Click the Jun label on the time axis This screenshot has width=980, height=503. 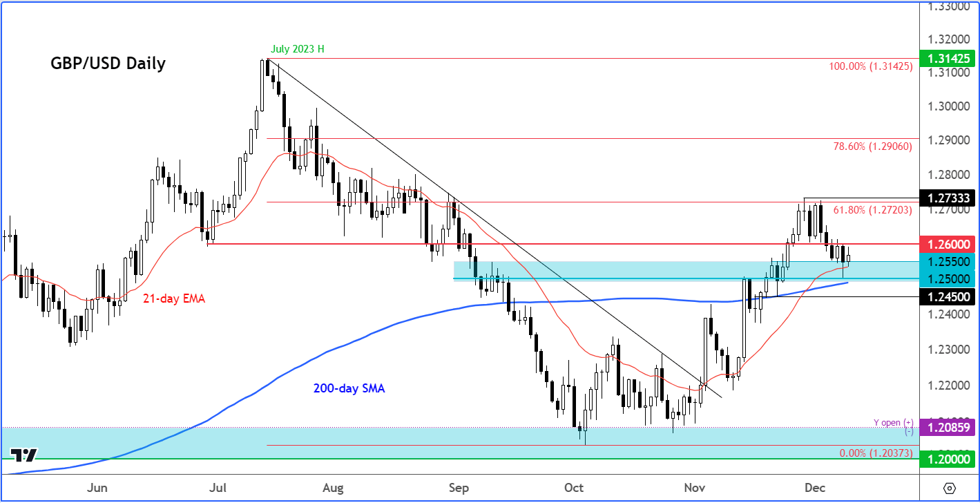pos(97,488)
